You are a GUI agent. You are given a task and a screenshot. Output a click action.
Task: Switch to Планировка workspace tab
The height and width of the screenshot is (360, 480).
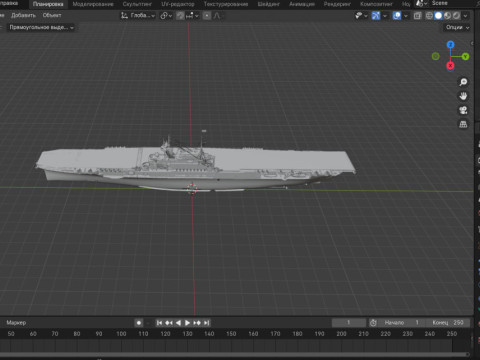pos(48,4)
